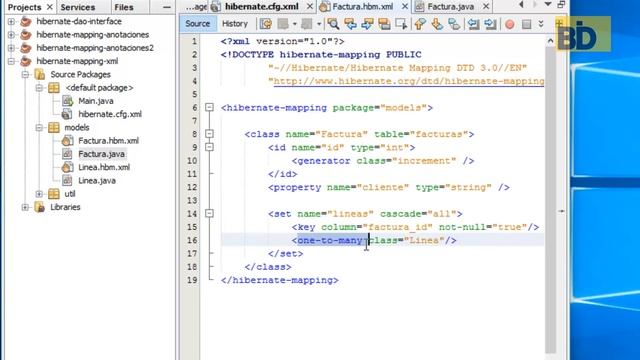The height and width of the screenshot is (360, 640).
Task: Click editor vertical scrollbar
Action: (x=550, y=200)
